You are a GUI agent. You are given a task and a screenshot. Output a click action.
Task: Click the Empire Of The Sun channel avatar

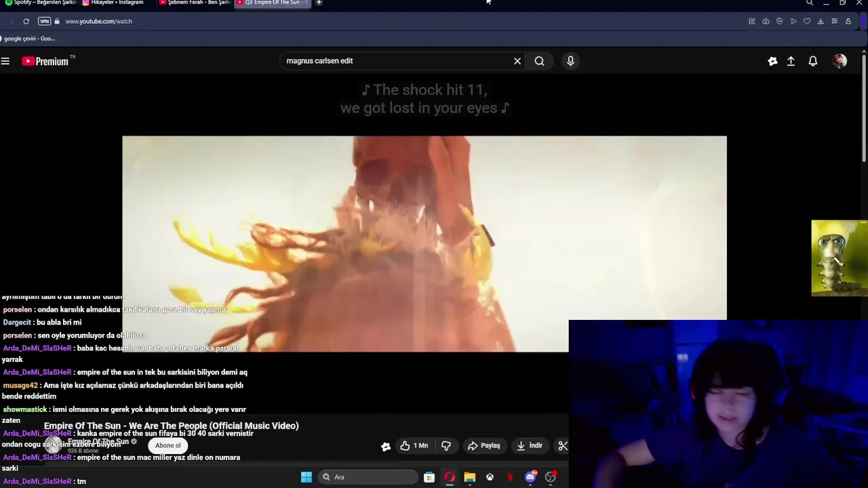[52, 445]
